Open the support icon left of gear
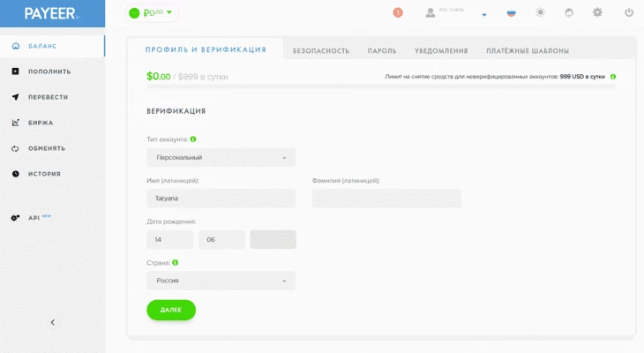The height and width of the screenshot is (353, 644). coord(569,12)
